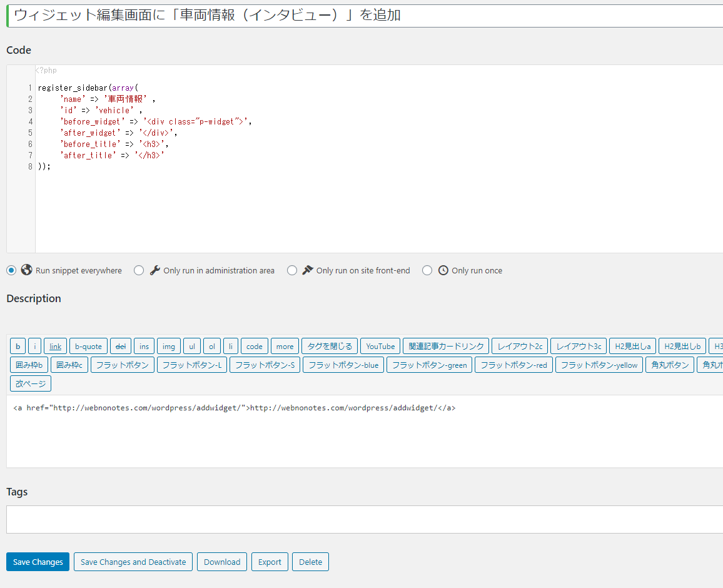Click the globe icon beside Run snippet everywhere
Viewport: 723px width, 588px height.
[27, 270]
